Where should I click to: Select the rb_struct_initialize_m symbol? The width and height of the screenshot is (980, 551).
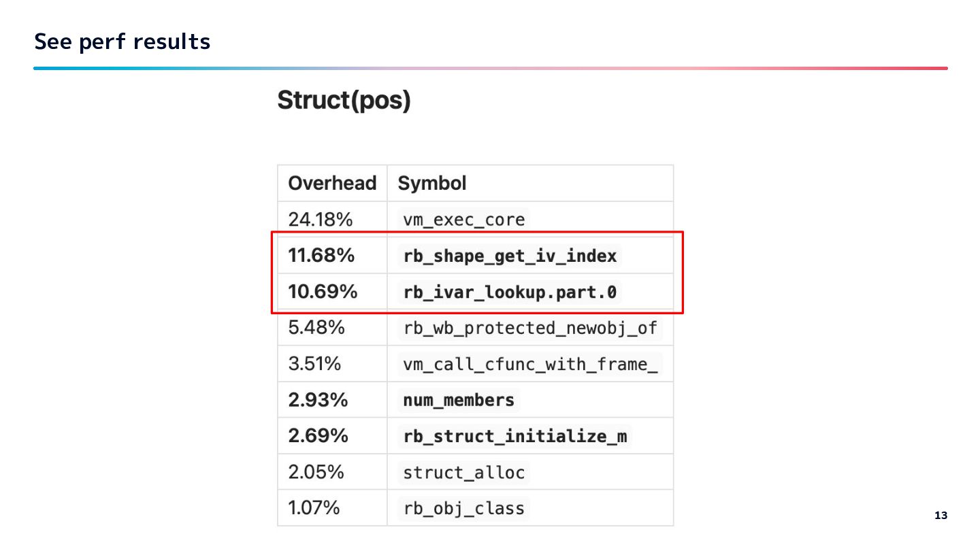(514, 436)
